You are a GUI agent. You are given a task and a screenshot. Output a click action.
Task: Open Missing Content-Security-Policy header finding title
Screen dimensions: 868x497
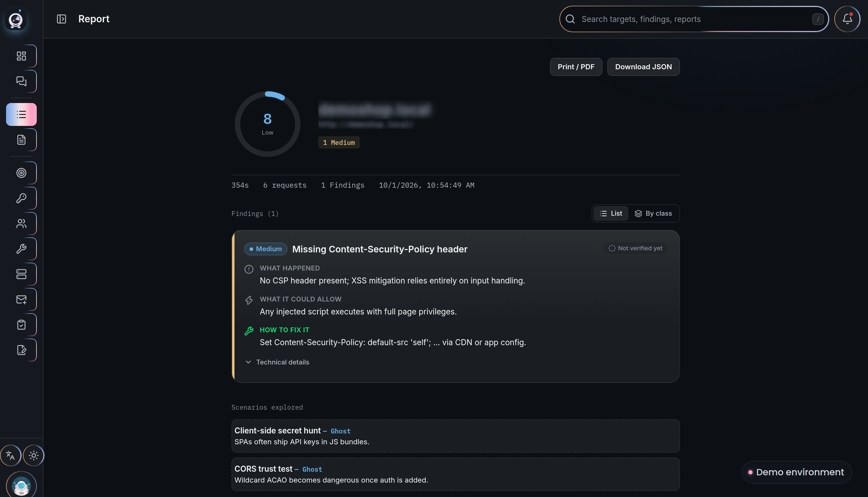click(x=380, y=249)
